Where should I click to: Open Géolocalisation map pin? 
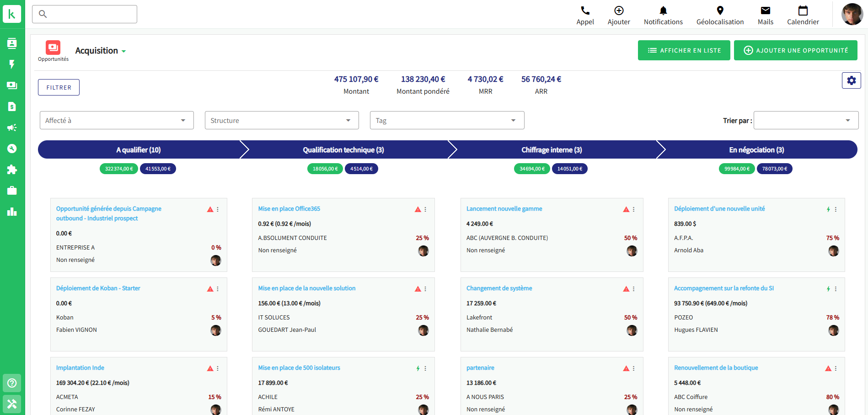coord(720,11)
